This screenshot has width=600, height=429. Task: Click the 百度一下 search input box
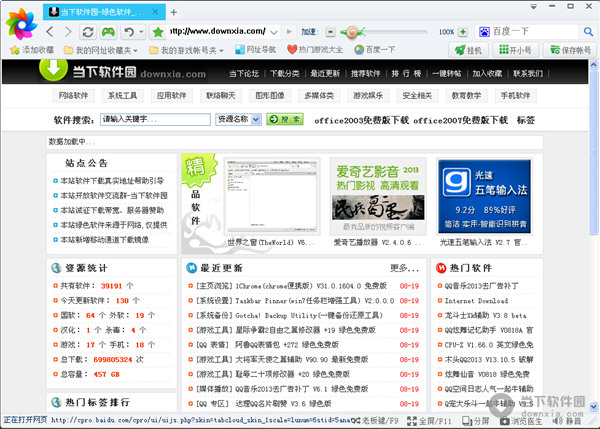tap(534, 31)
